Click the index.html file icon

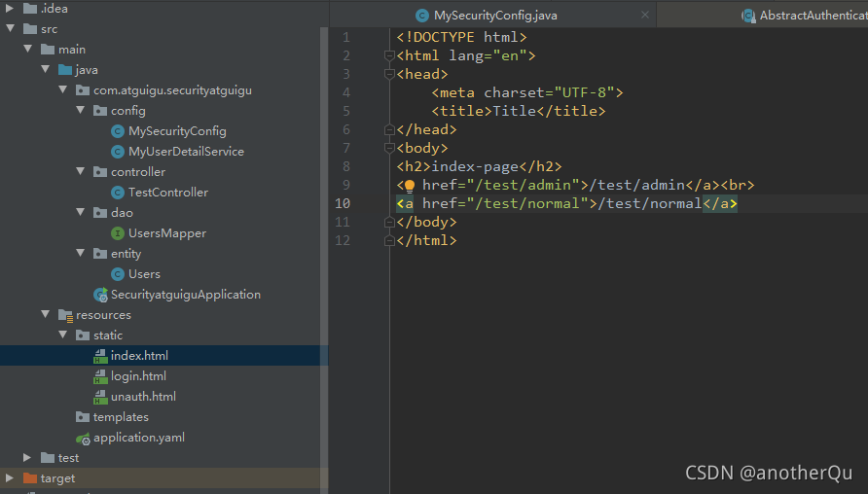pos(100,356)
